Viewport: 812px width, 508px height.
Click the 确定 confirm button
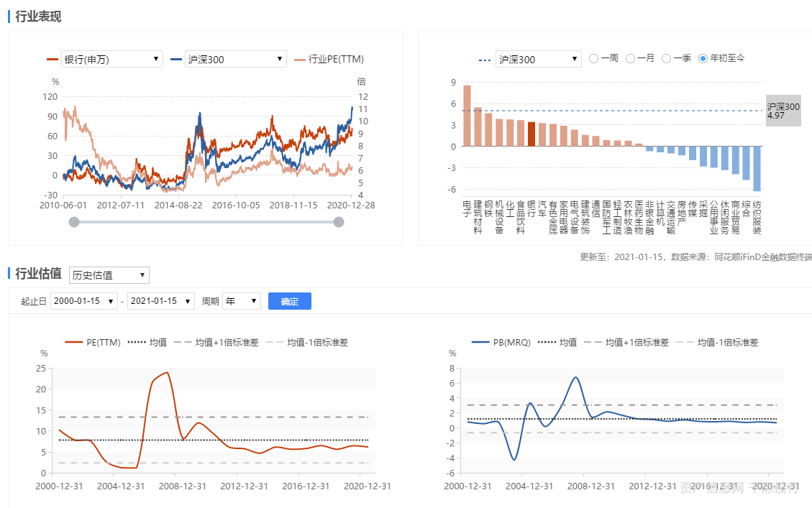pyautogui.click(x=289, y=301)
